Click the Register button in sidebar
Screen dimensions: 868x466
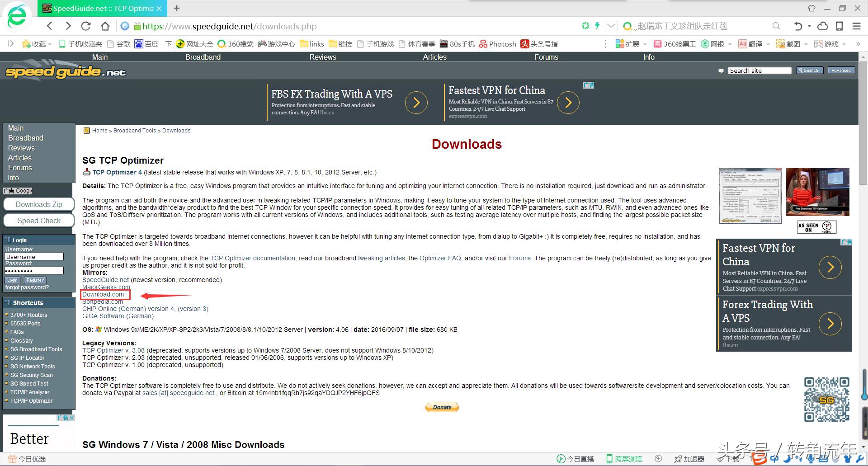35,280
